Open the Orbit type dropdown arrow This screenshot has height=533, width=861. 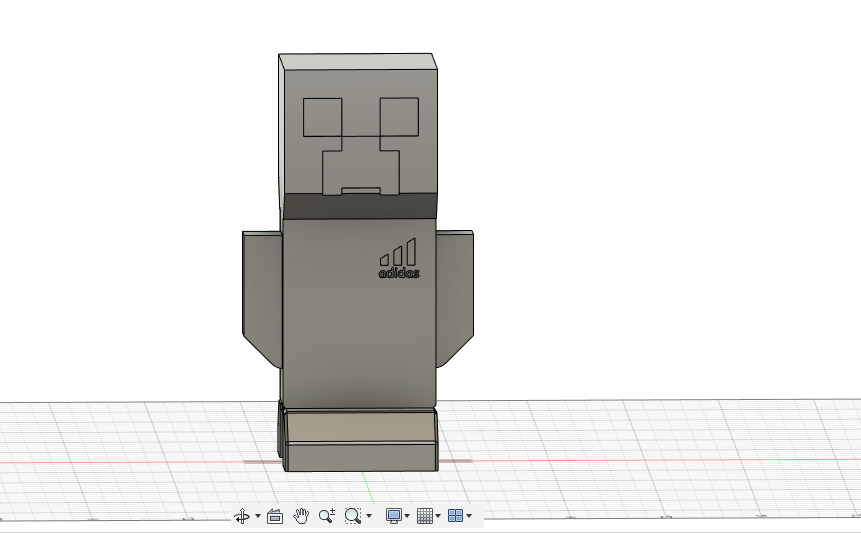[258, 516]
